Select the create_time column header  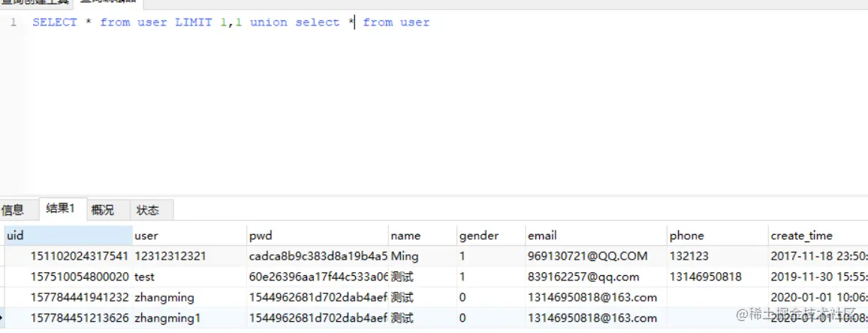[818, 235]
